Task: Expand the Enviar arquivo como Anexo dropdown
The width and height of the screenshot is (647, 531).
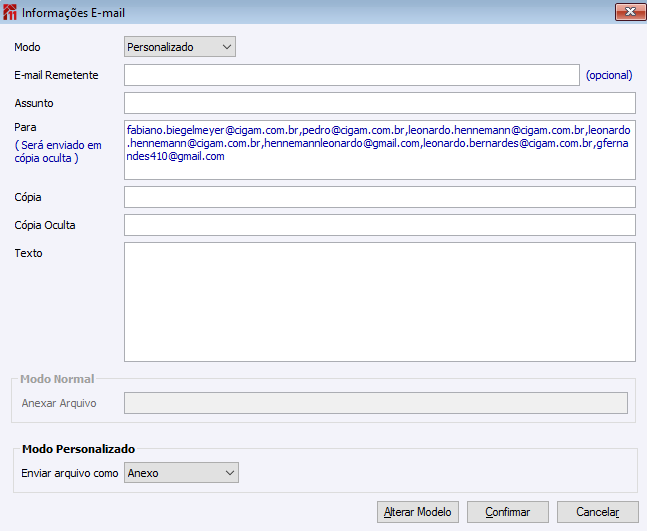Action: point(181,473)
